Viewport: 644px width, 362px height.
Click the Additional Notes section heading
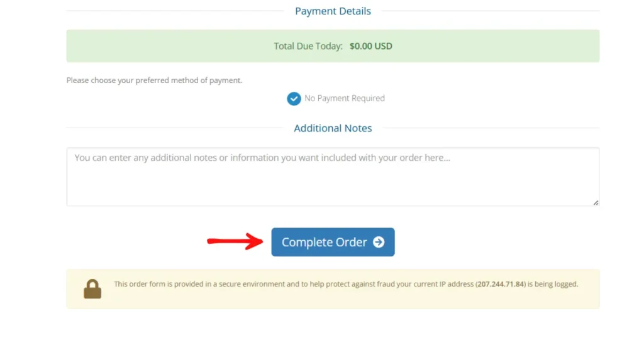click(333, 128)
